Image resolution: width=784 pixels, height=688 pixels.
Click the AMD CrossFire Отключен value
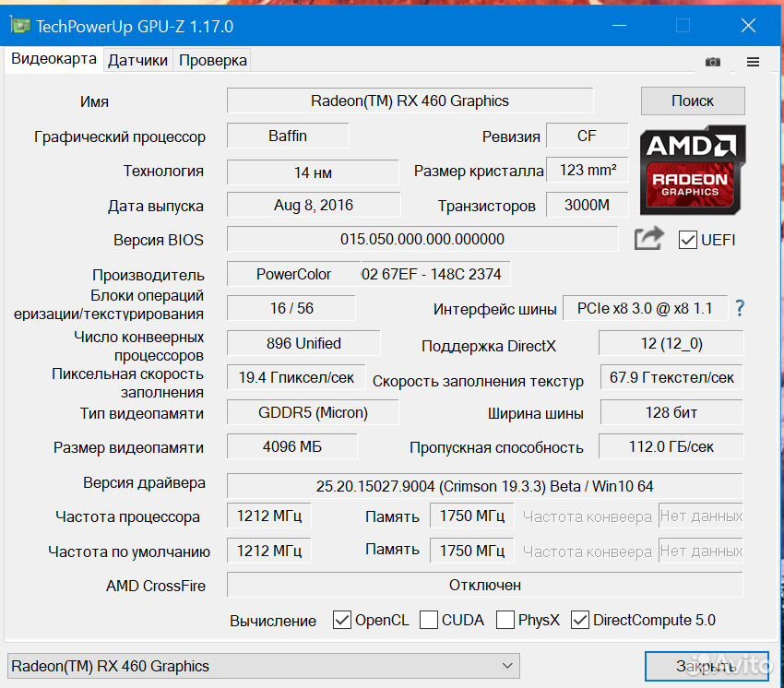(x=484, y=585)
